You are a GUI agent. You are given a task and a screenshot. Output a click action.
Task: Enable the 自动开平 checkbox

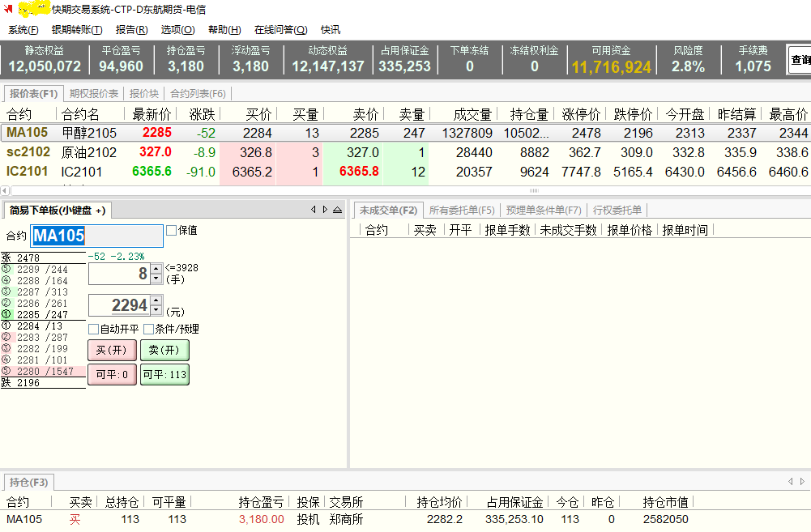[x=94, y=329]
